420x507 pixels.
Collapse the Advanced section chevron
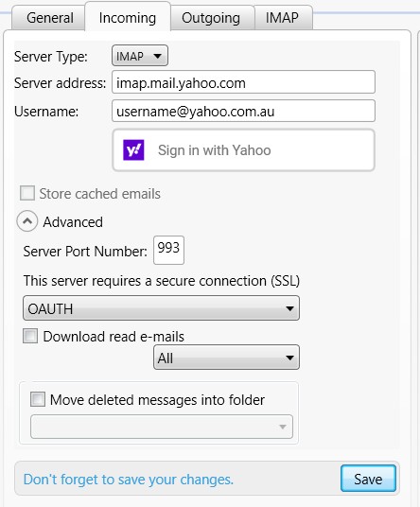point(27,221)
